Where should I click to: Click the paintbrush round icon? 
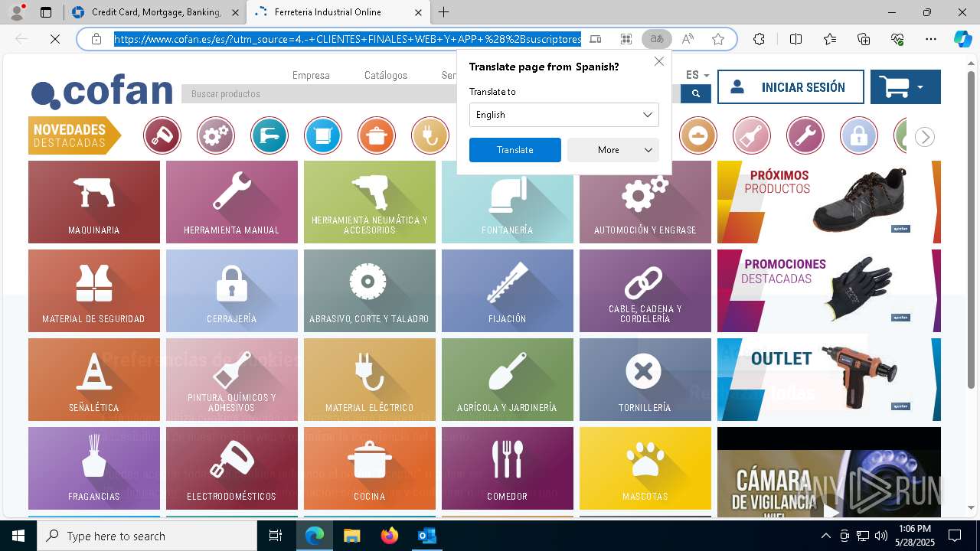pos(752,136)
